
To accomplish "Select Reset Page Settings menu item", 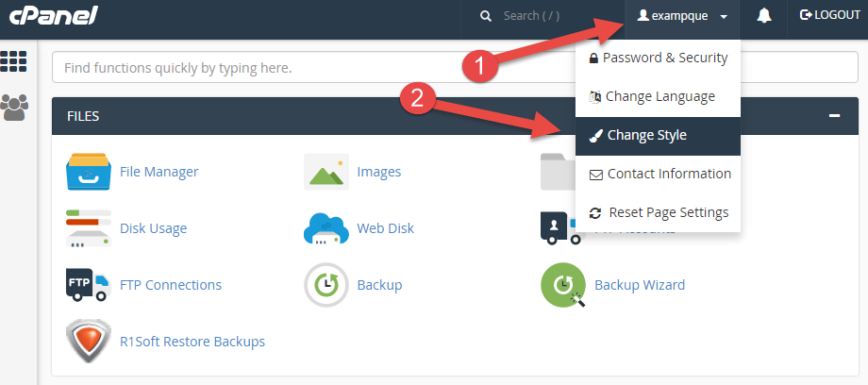I will pos(658,212).
